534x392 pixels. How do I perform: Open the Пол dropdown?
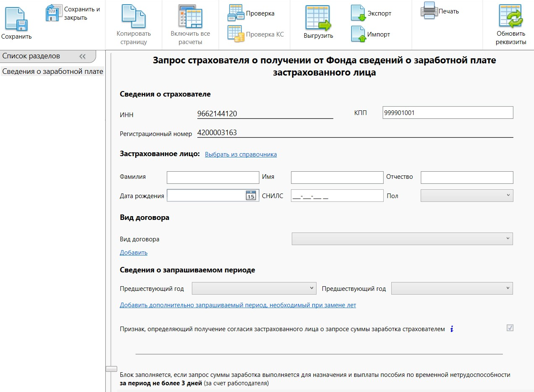466,196
